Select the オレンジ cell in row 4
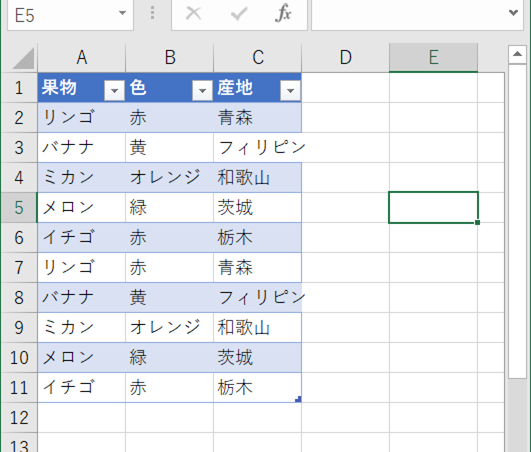531x452 pixels. [x=169, y=177]
